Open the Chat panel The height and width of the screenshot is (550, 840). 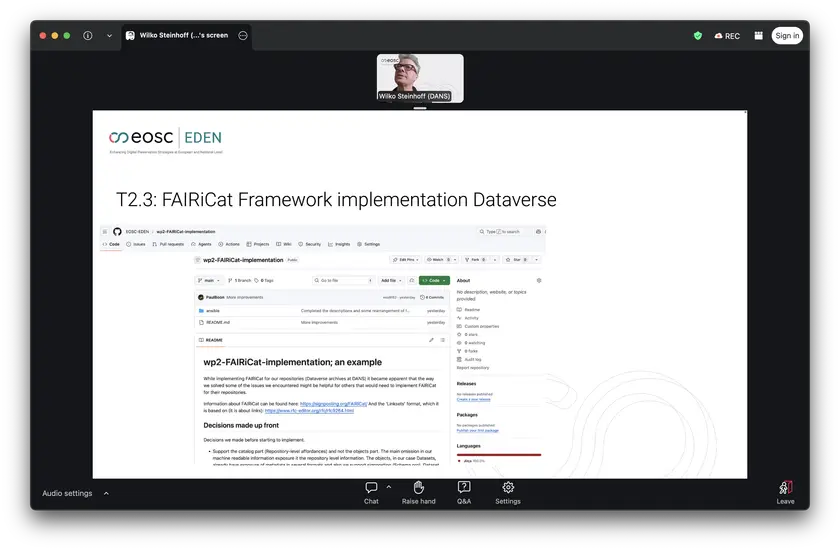pos(371,493)
